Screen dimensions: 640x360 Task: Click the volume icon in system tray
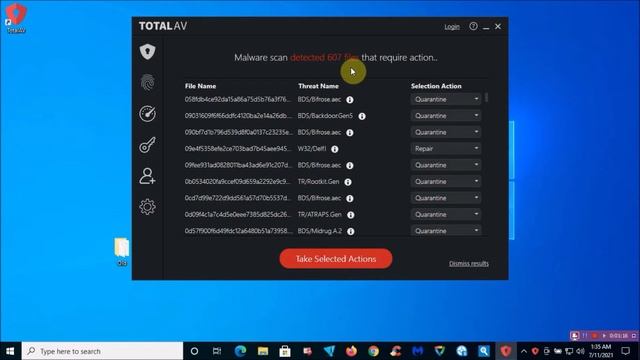(580, 351)
